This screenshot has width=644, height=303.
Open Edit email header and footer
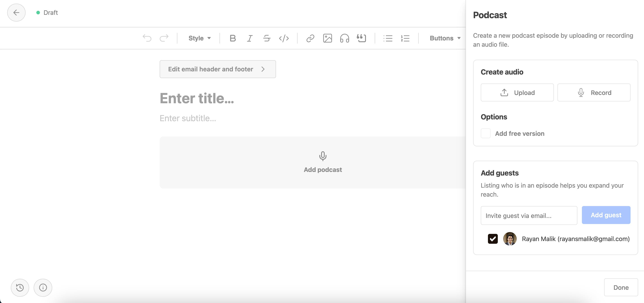point(218,69)
